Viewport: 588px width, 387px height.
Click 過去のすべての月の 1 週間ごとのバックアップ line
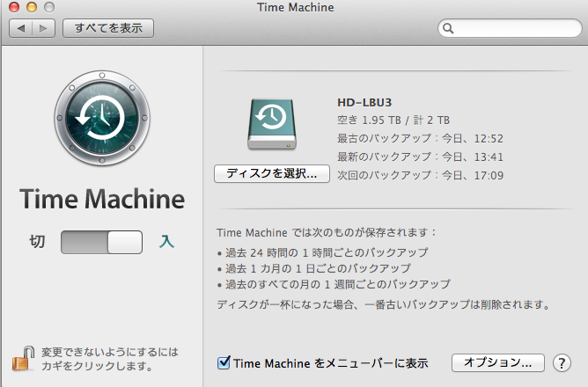click(334, 284)
